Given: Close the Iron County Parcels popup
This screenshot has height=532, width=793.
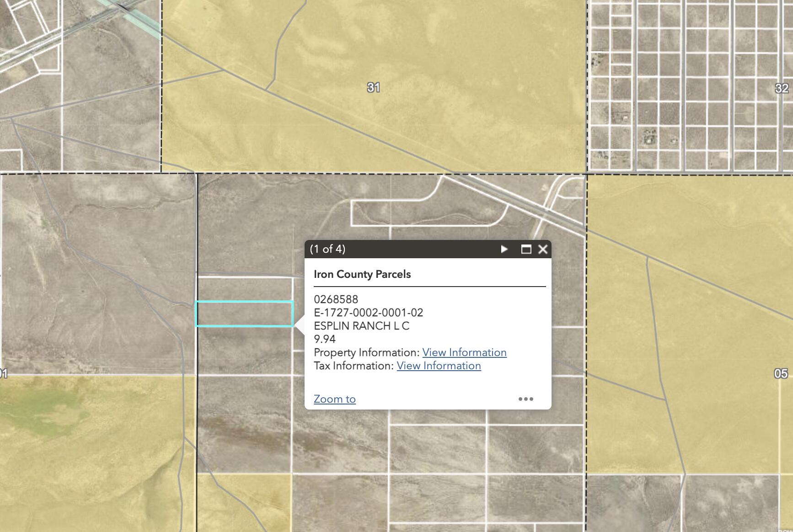Looking at the screenshot, I should click(x=543, y=249).
